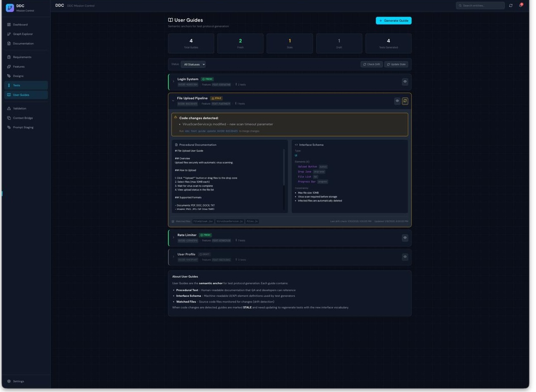Collapse the File Upload Pipeline guide
Screen dimensions: 536x392
173,100
